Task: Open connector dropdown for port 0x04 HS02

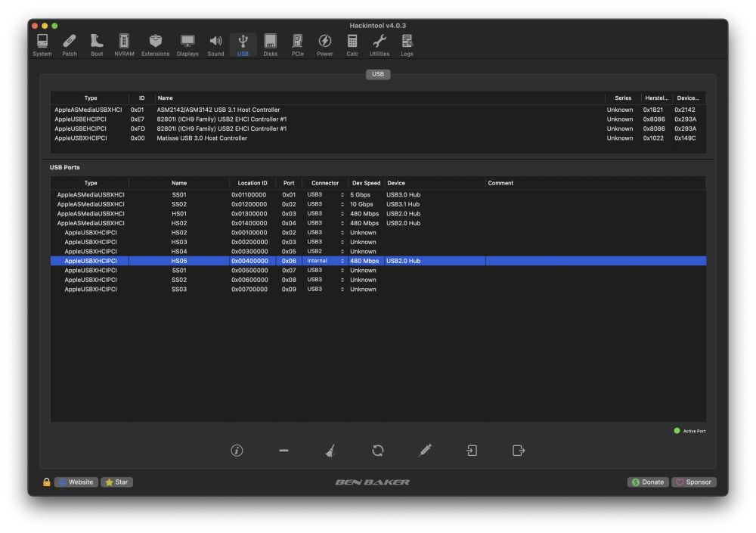Action: (x=325, y=223)
